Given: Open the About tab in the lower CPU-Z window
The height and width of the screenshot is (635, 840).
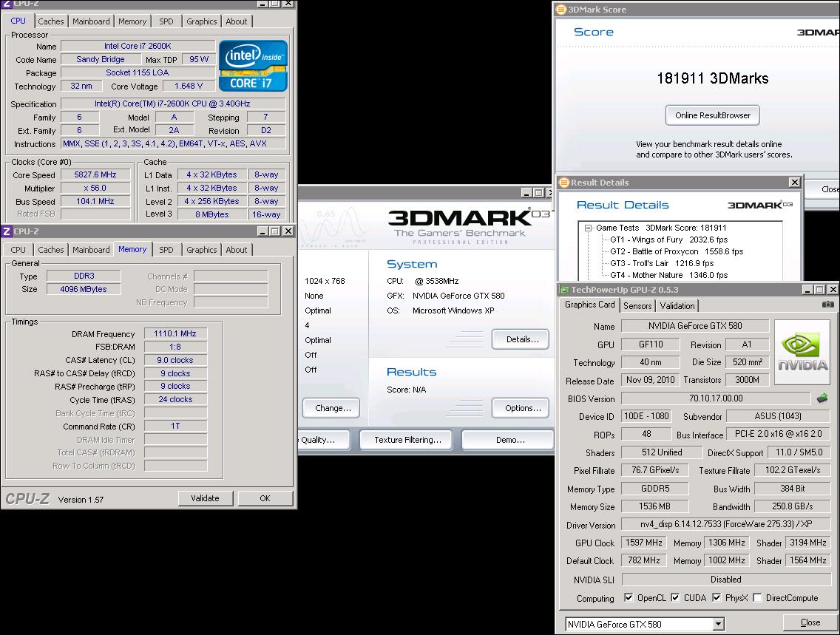Looking at the screenshot, I should click(x=237, y=250).
